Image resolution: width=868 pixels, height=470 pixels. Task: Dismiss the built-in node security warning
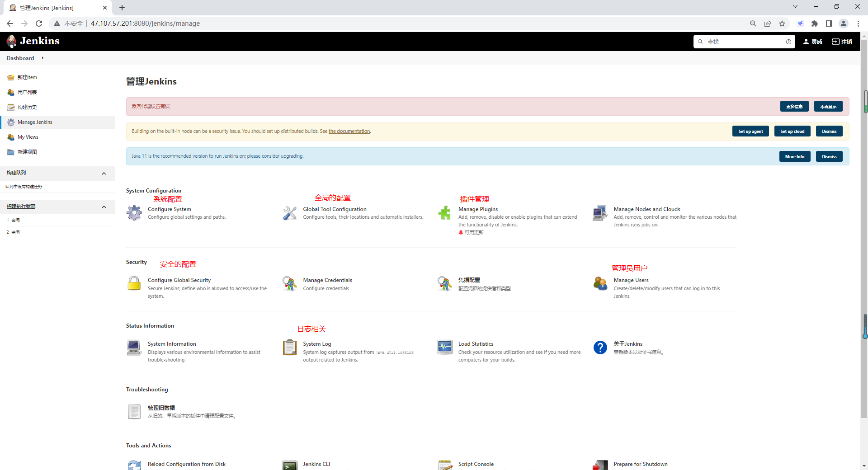point(829,132)
